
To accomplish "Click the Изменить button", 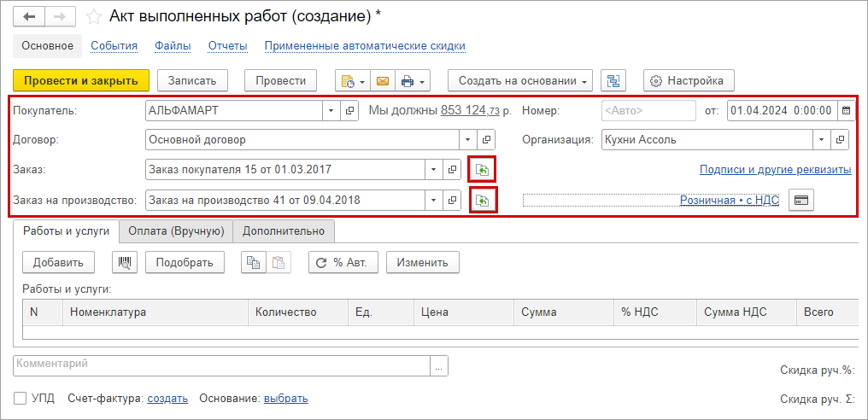I will point(422,262).
